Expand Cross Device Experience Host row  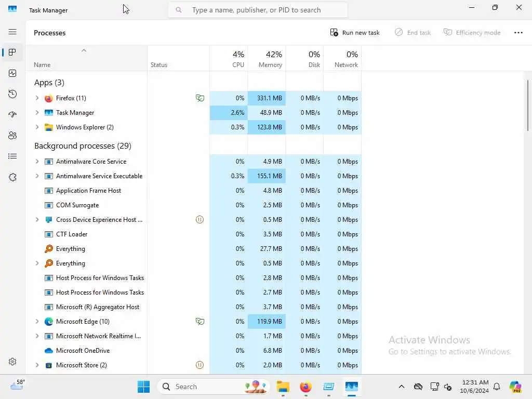click(37, 220)
